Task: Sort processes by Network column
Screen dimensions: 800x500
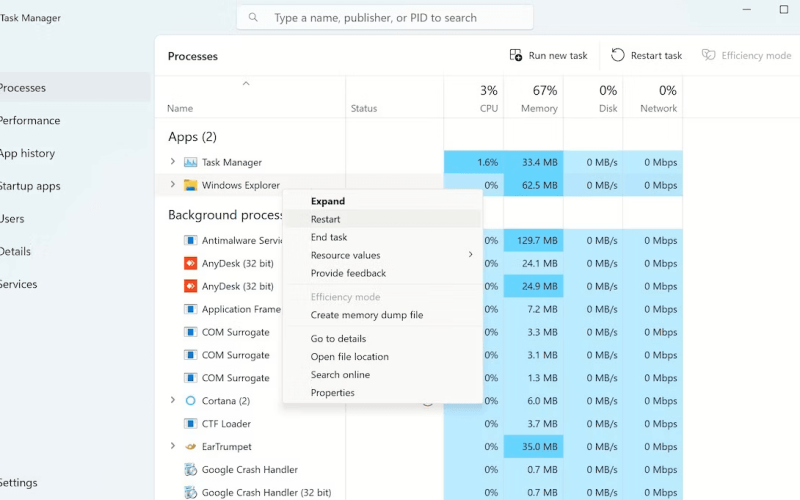Action: (653, 97)
